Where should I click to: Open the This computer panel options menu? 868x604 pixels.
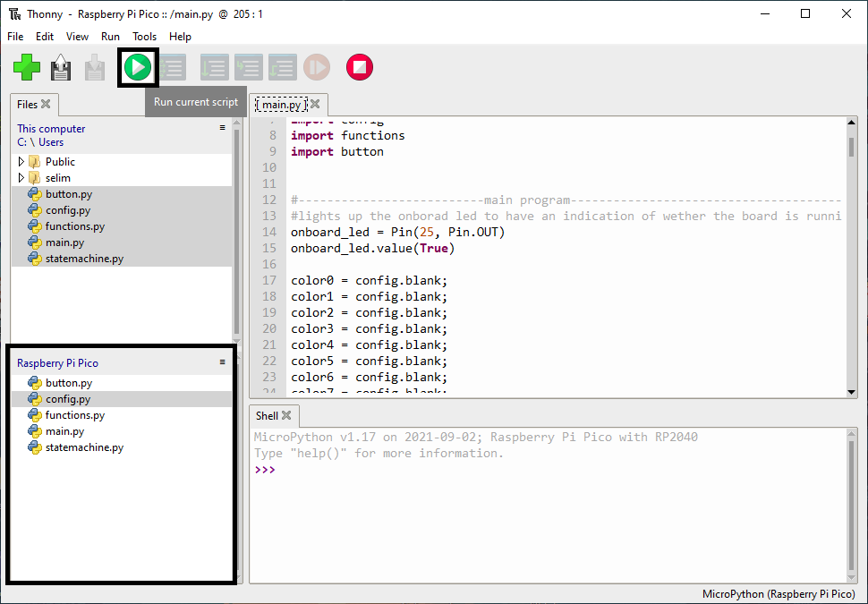(x=223, y=128)
